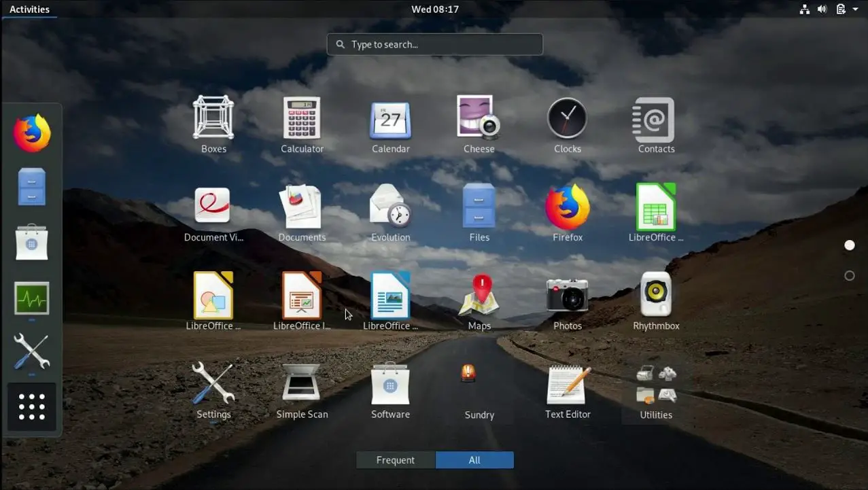The width and height of the screenshot is (868, 490).
Task: Focus the Type to search field
Action: click(x=435, y=44)
